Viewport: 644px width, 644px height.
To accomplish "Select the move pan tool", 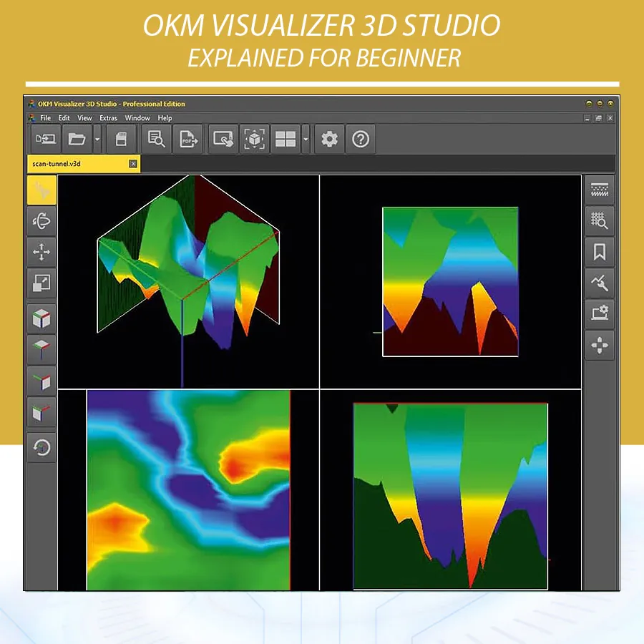I will 42,252.
